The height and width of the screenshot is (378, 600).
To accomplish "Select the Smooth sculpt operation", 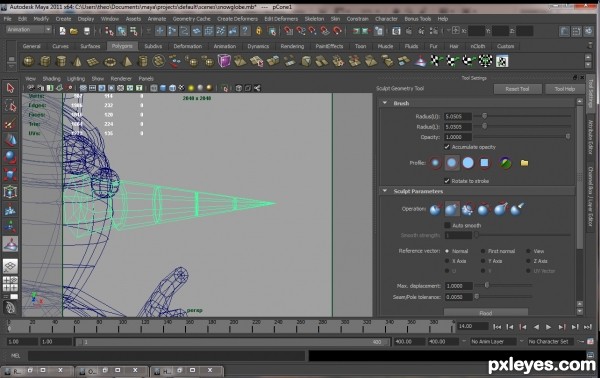I will [x=468, y=209].
